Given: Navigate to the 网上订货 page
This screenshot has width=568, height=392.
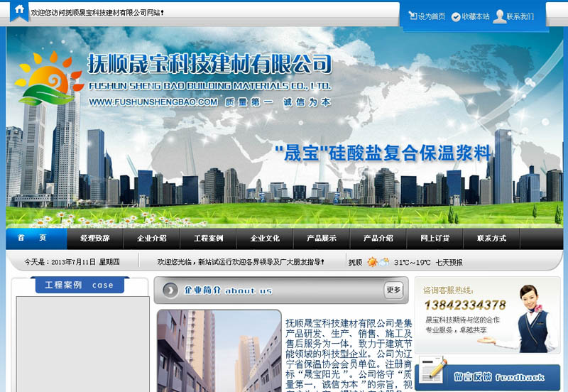Looking at the screenshot, I should click(435, 239).
